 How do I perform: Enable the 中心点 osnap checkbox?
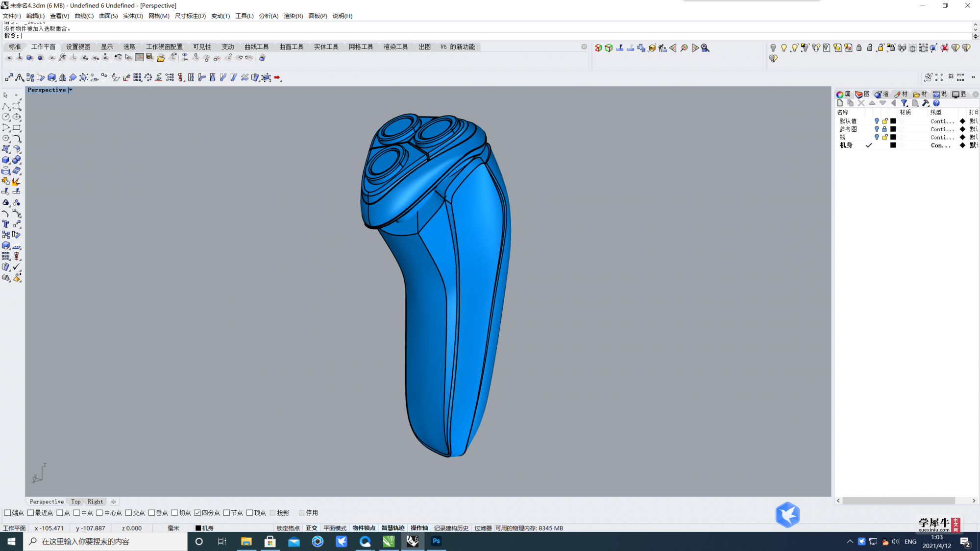point(99,513)
